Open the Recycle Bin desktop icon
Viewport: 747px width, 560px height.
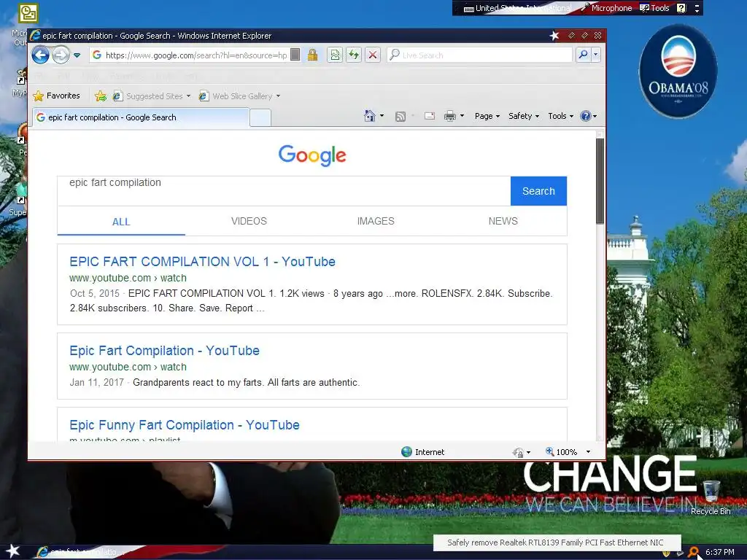(x=711, y=497)
